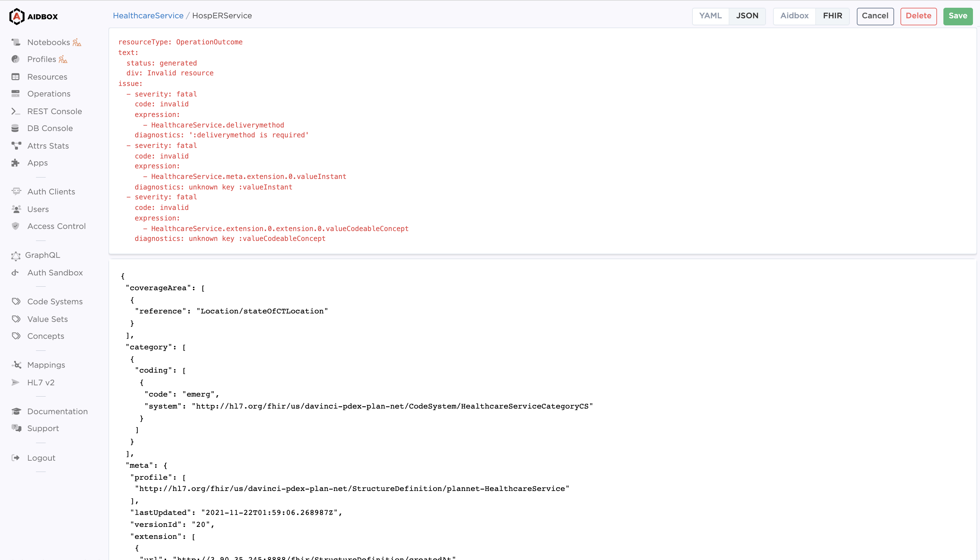Viewport: 980px width, 560px height.
Task: Logout of Aidbox
Action: (x=40, y=458)
